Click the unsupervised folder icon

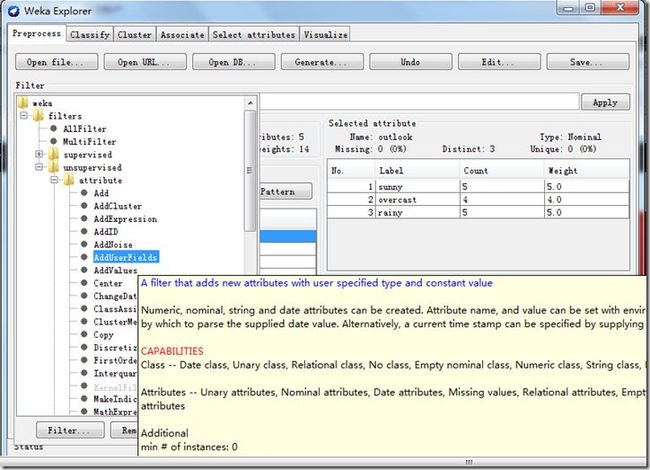tap(54, 167)
